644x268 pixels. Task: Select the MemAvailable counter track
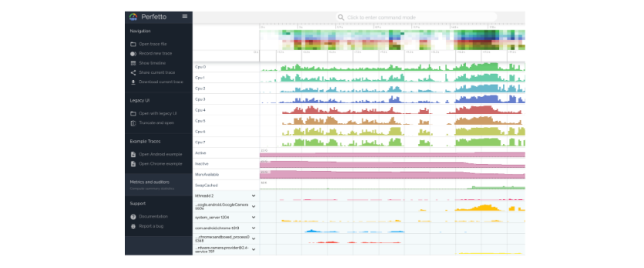207,174
